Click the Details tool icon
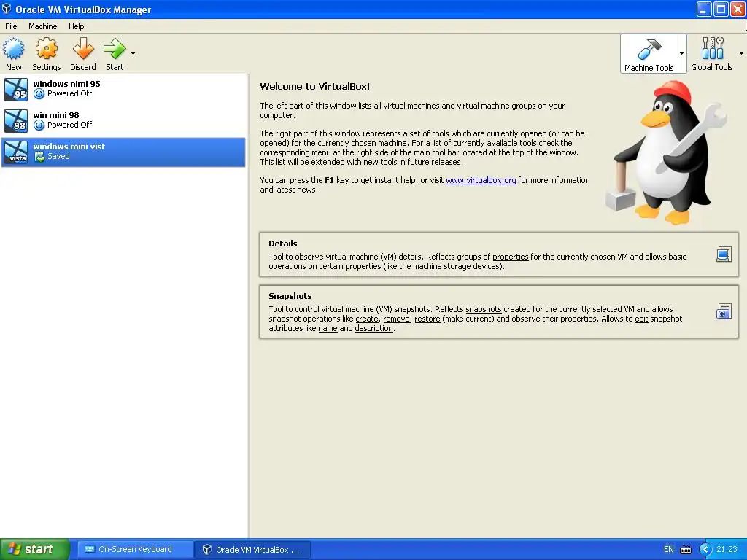The width and height of the screenshot is (747, 560). [x=724, y=254]
